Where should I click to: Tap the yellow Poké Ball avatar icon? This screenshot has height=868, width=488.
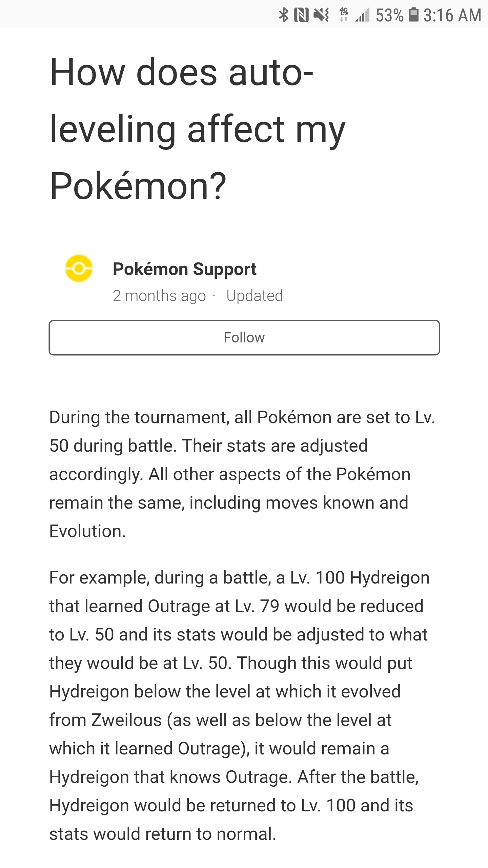point(79,268)
